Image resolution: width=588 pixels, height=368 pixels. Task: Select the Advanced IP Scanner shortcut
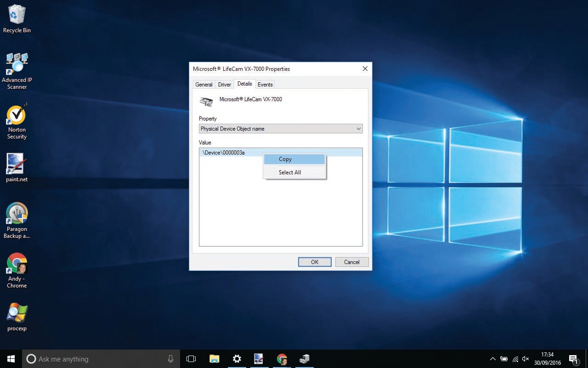(x=17, y=71)
